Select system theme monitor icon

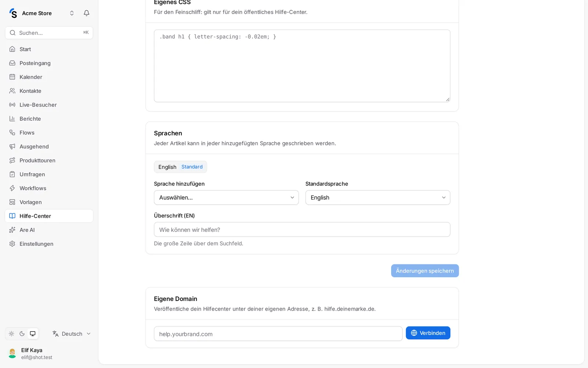click(x=33, y=334)
